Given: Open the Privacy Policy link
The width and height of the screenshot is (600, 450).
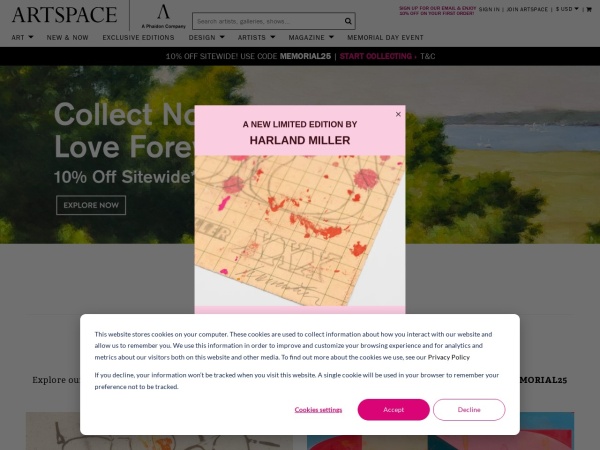Looking at the screenshot, I should (x=448, y=357).
